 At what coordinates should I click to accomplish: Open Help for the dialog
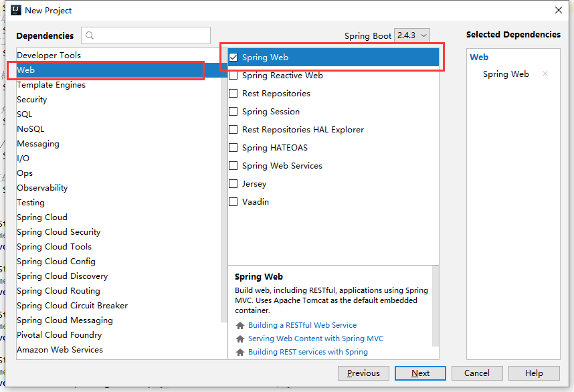click(x=534, y=373)
